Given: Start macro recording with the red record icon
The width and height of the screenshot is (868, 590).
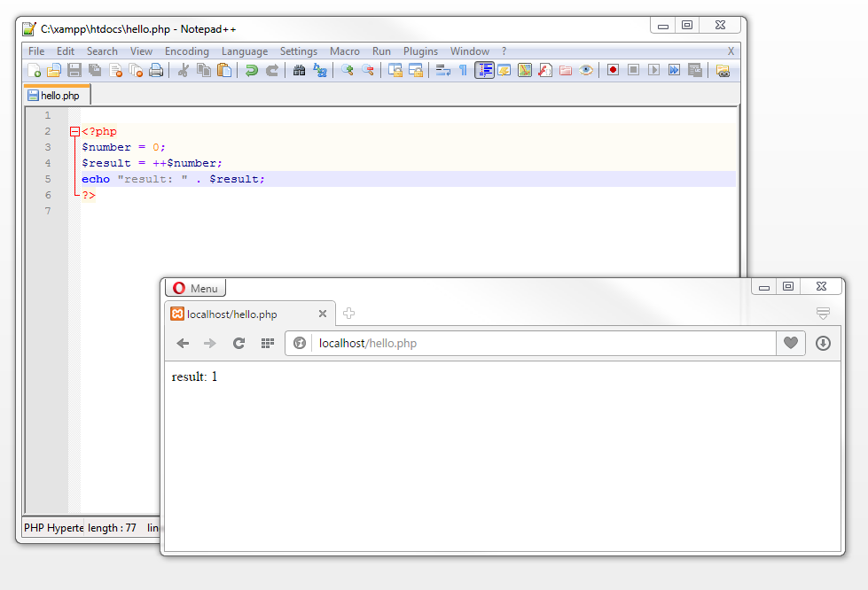Looking at the screenshot, I should 613,70.
